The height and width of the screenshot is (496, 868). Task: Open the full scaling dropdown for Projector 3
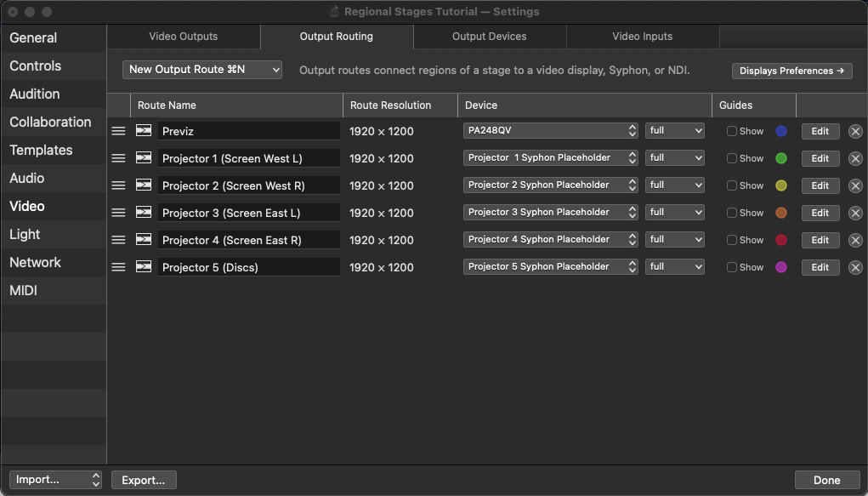(675, 213)
